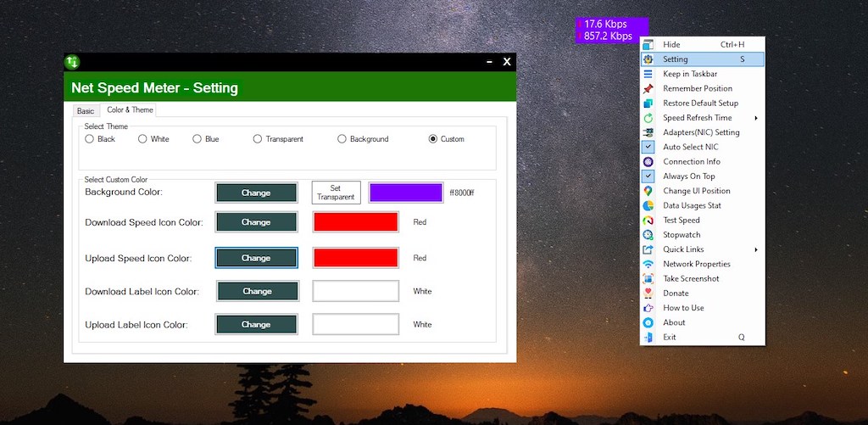Image resolution: width=868 pixels, height=425 pixels.
Task: Click the Setting gear icon in context menu
Action: (648, 59)
